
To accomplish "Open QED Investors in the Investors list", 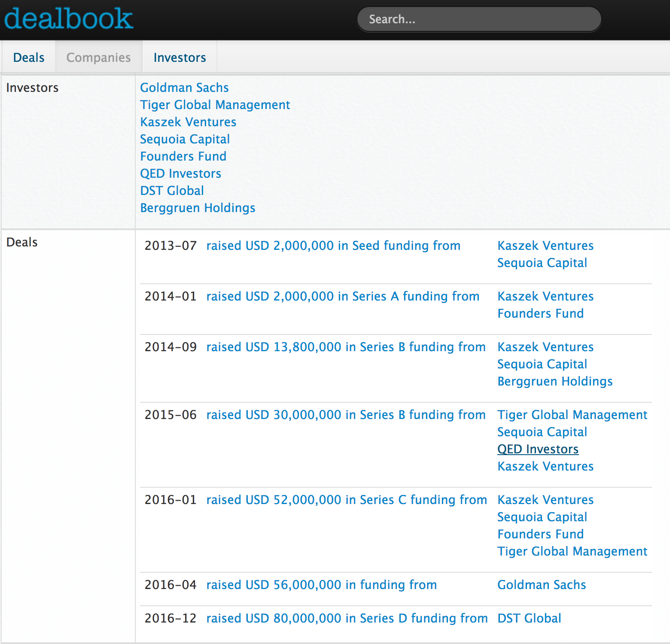I will [180, 173].
